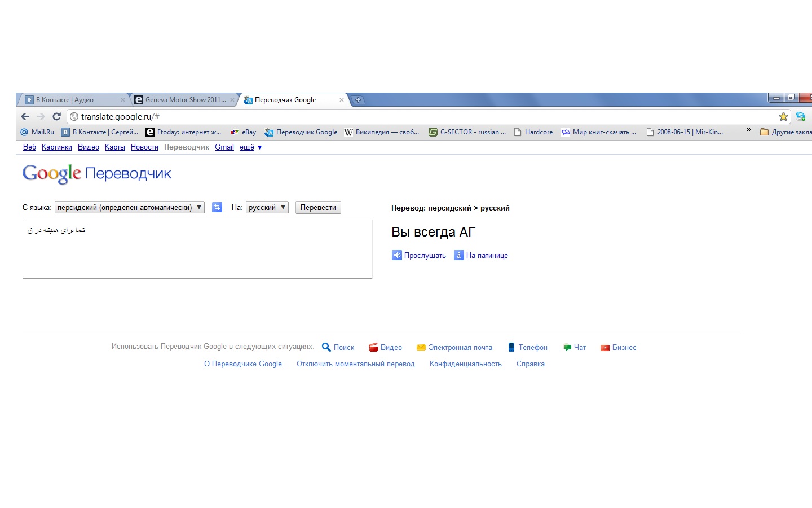This screenshot has height=508, width=812.
Task: Click the Перевести button
Action: pyautogui.click(x=318, y=207)
